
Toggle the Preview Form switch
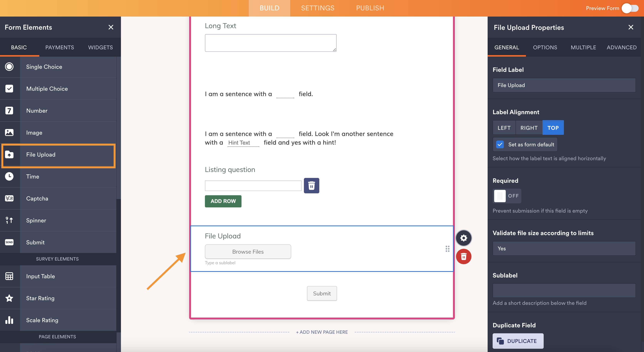[630, 8]
